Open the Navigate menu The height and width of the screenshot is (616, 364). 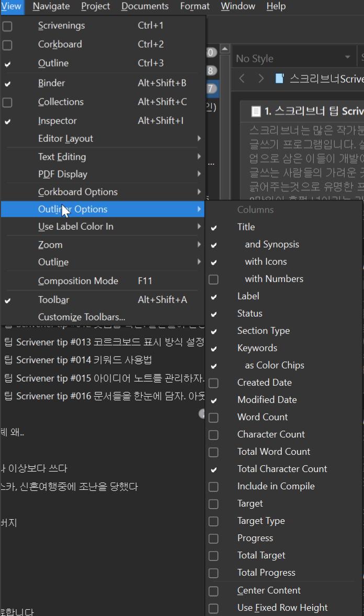51,6
